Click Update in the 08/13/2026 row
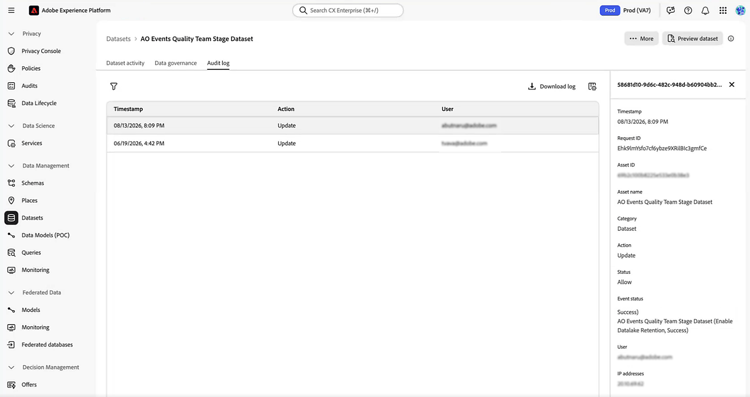This screenshot has height=397, width=750. pos(287,126)
